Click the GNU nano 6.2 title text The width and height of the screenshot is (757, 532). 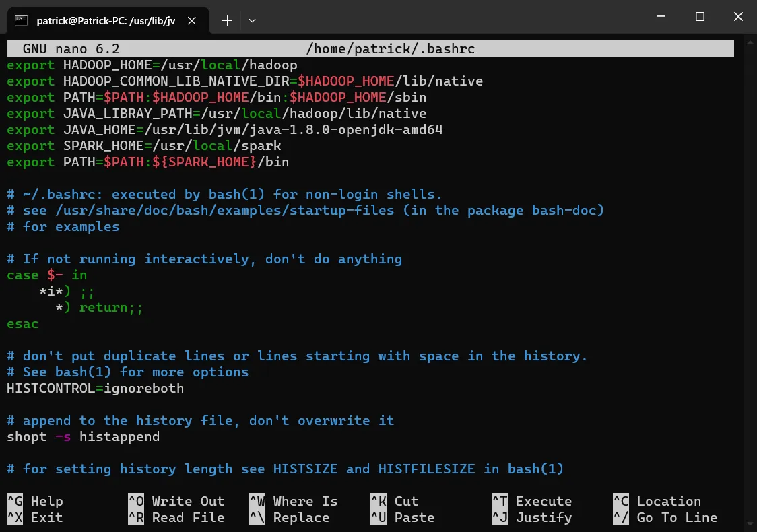pyautogui.click(x=71, y=48)
